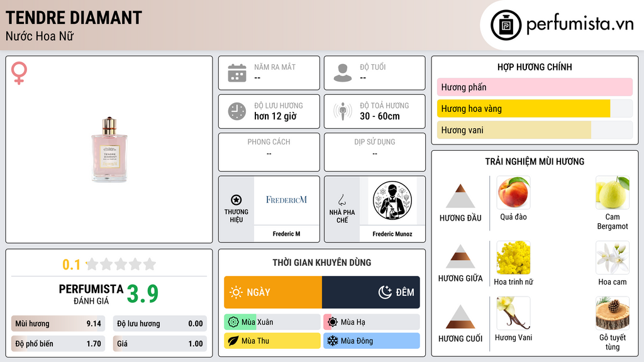Click the fifth rating star
The width and height of the screenshot is (644, 362).
tap(150, 264)
